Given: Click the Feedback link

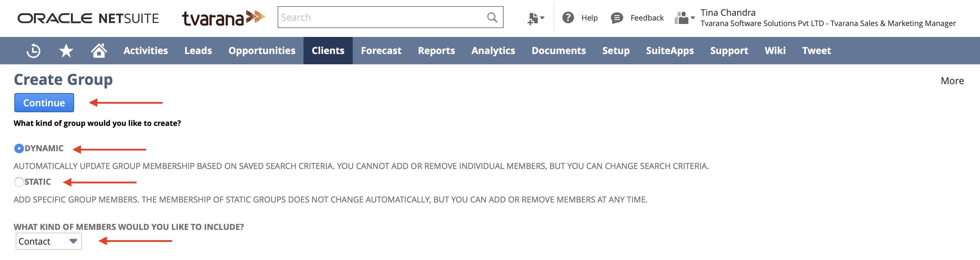Looking at the screenshot, I should 647,18.
